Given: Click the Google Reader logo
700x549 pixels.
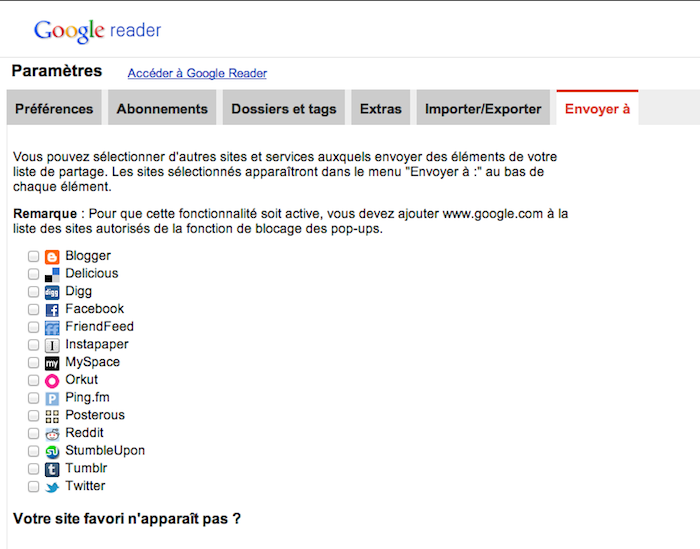Looking at the screenshot, I should (97, 30).
